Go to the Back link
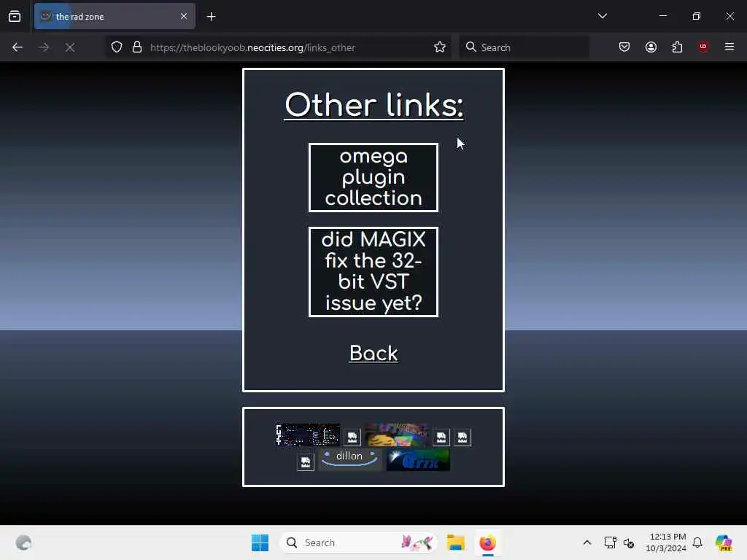 tap(373, 354)
